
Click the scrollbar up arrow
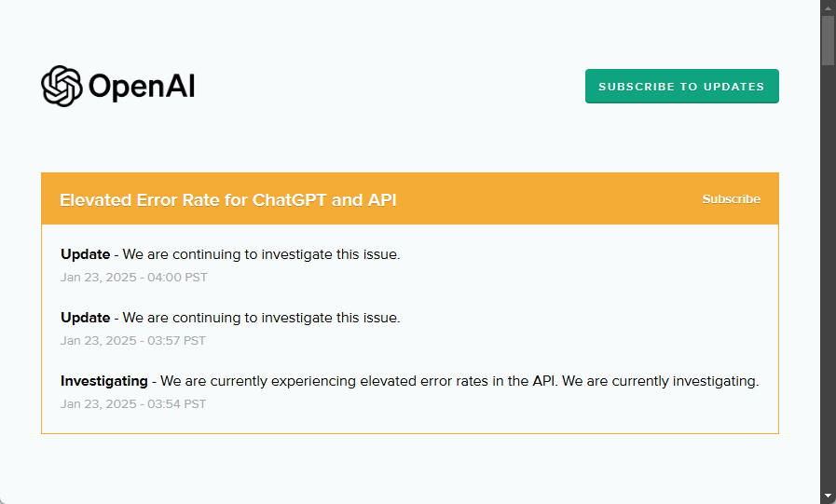(x=828, y=7)
